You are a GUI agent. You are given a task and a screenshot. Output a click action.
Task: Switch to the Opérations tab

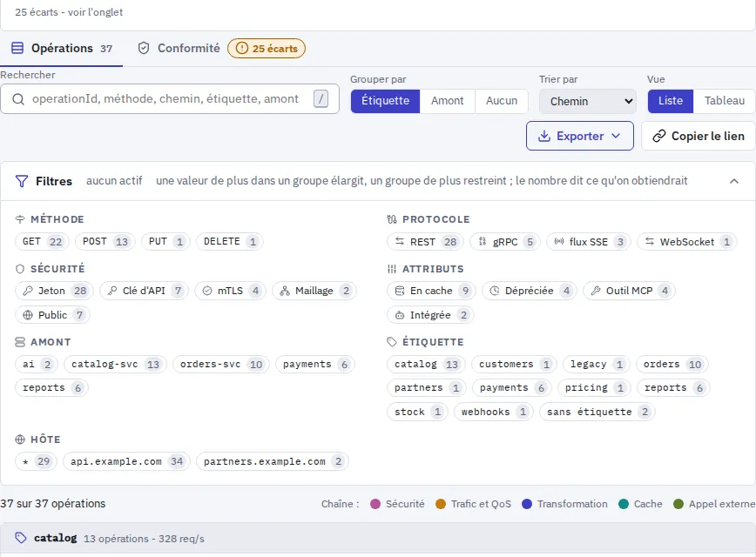click(x=62, y=48)
